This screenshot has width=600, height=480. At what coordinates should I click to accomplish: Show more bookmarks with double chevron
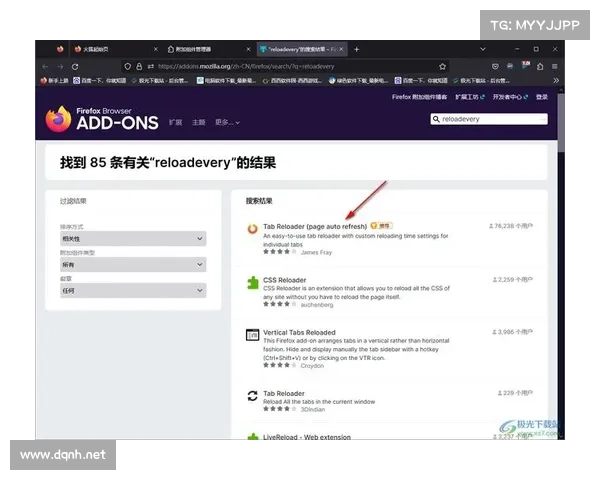click(x=556, y=80)
